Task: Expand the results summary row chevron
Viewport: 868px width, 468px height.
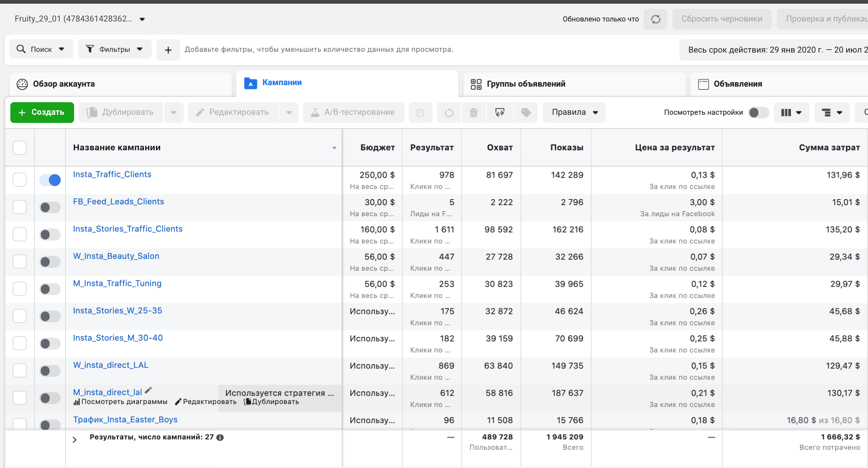Action: tap(74, 440)
